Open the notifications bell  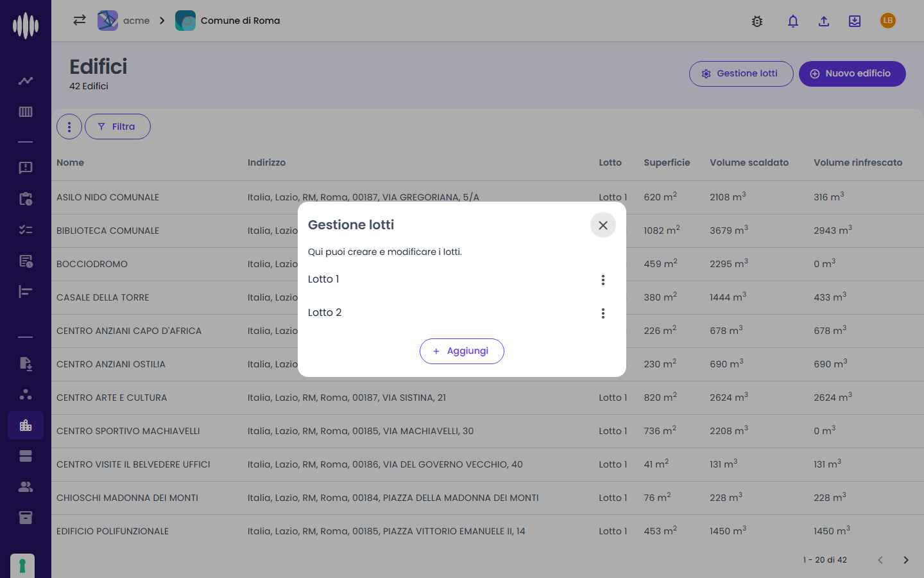tap(793, 21)
